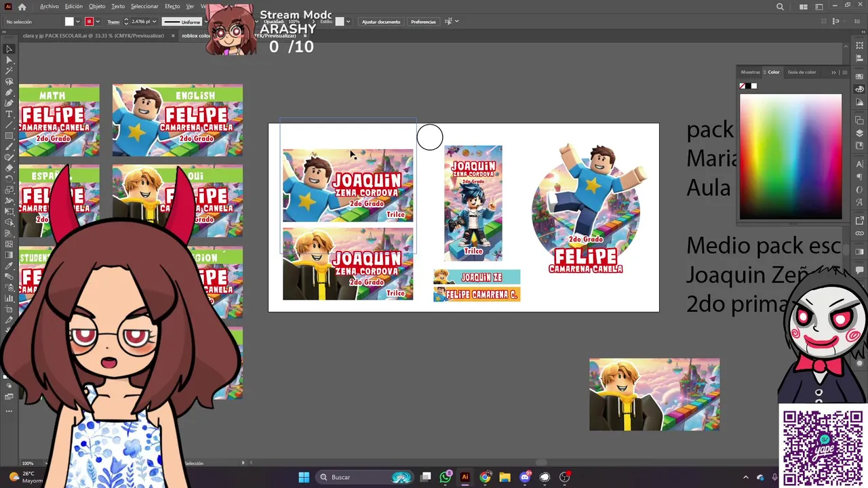Open the Objeto menu
The height and width of the screenshot is (488, 868).
pyautogui.click(x=97, y=7)
